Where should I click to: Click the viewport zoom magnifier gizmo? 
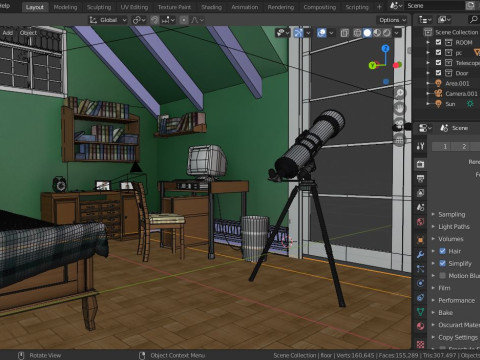[399, 93]
